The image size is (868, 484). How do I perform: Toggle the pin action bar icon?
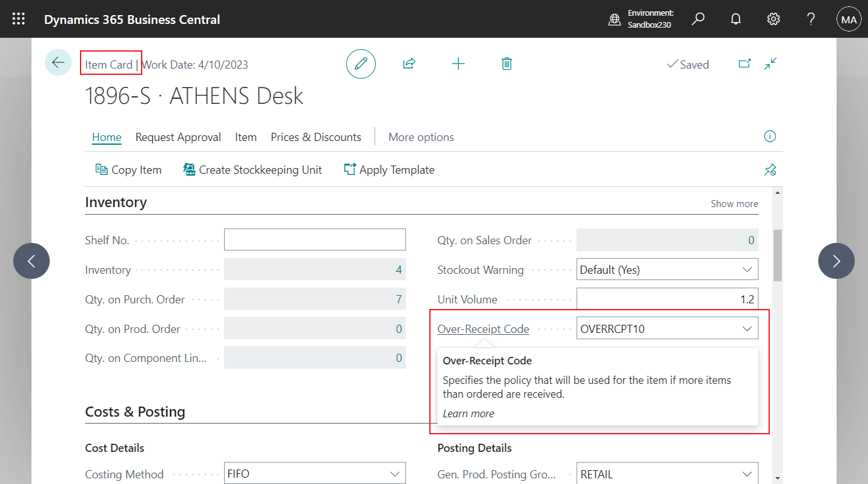770,170
